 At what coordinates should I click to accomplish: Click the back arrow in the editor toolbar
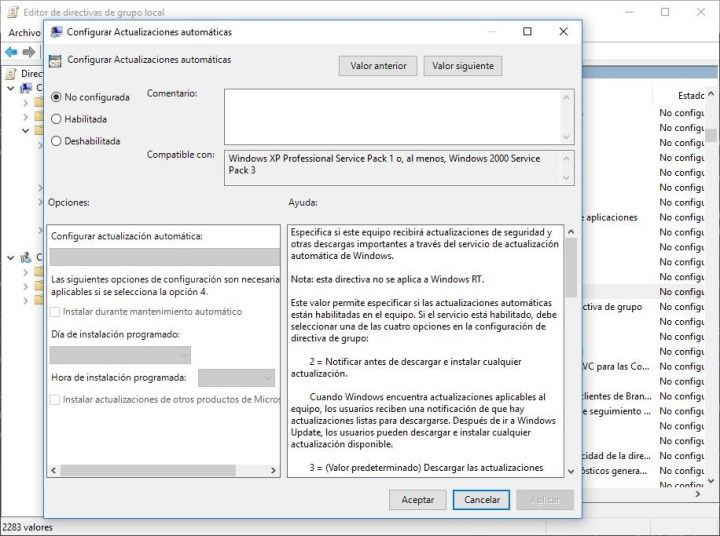(x=11, y=52)
